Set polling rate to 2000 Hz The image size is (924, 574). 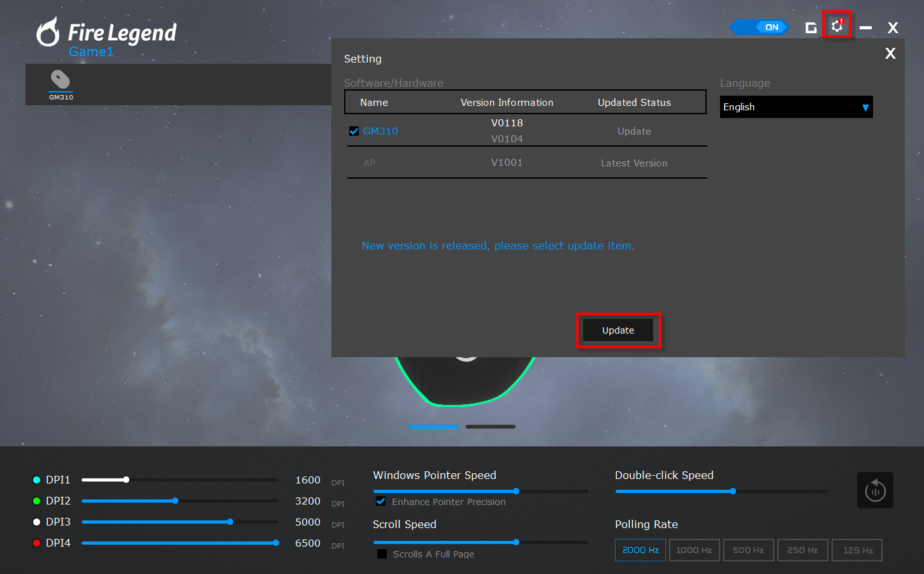click(x=640, y=550)
